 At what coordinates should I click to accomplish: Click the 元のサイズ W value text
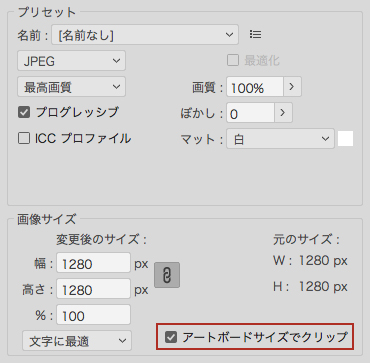323,261
